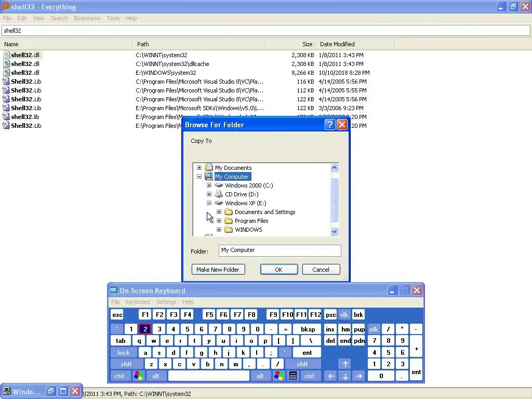Click icon of shell32.dll in C:\WINNT\system32 row
The width and height of the screenshot is (532, 399).
pos(6,55)
